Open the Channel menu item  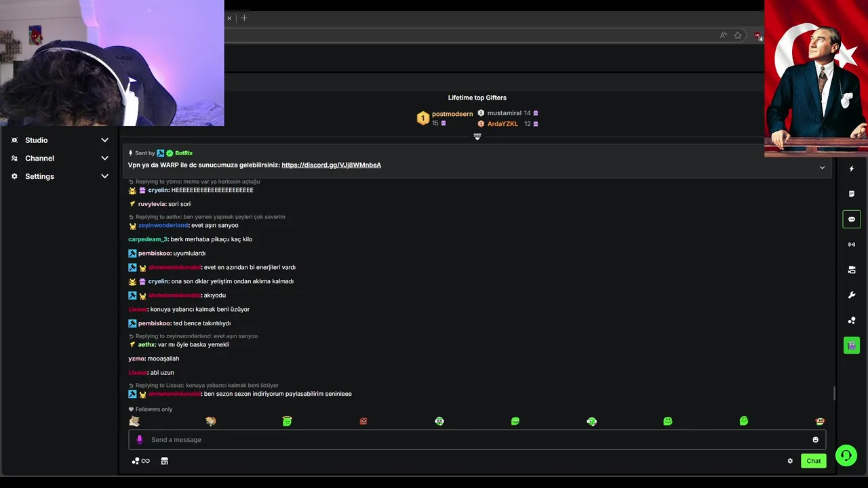[x=39, y=158]
